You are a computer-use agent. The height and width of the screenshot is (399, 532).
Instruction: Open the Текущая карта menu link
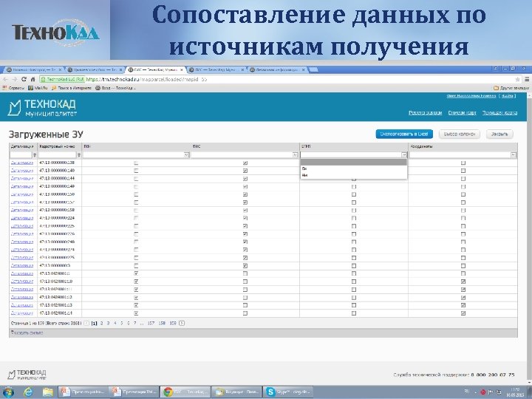click(499, 112)
